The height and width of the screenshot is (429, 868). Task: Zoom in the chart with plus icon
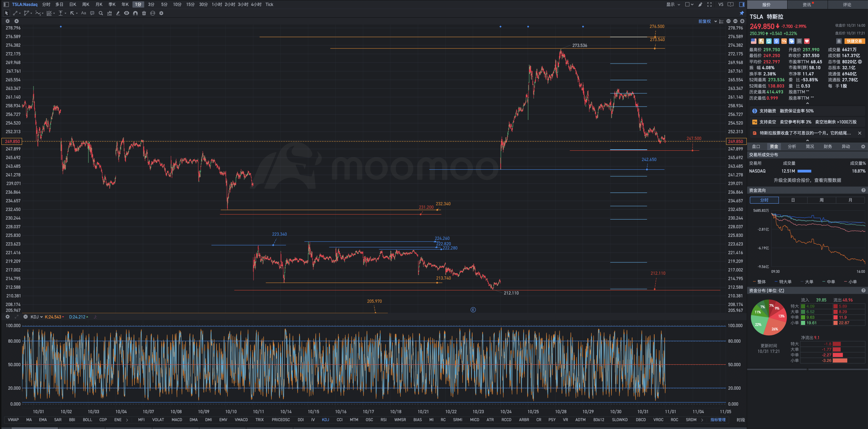742,21
